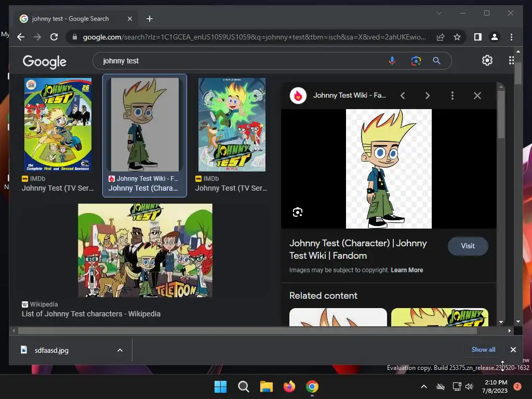Open the Chrome tab search dropdown arrow
Screen dimensions: 532x399
(x=438, y=13)
